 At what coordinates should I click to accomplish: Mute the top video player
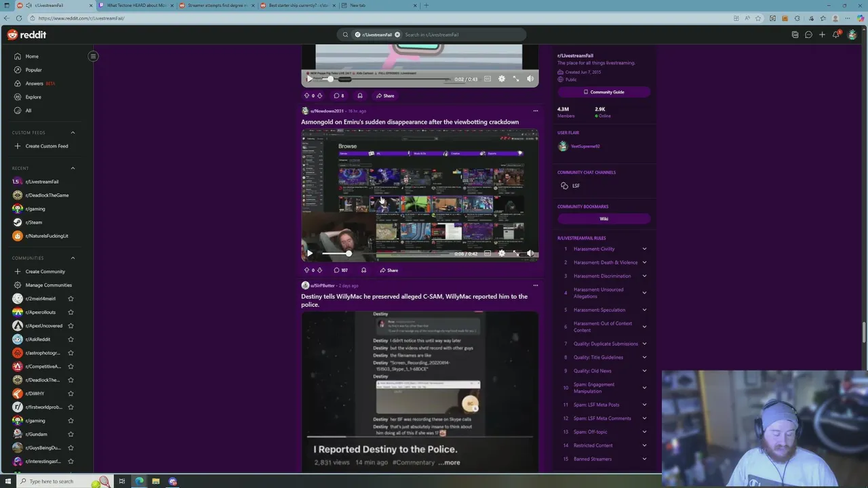click(530, 79)
